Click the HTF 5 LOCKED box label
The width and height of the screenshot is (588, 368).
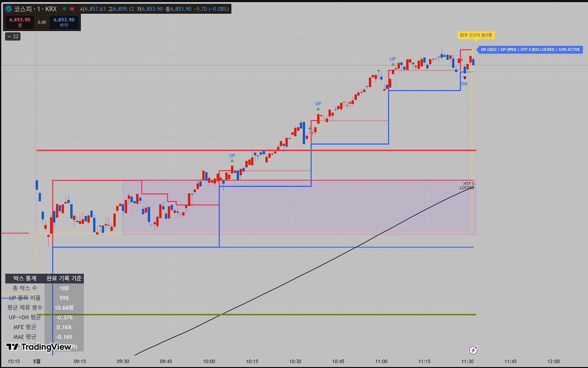click(x=467, y=186)
